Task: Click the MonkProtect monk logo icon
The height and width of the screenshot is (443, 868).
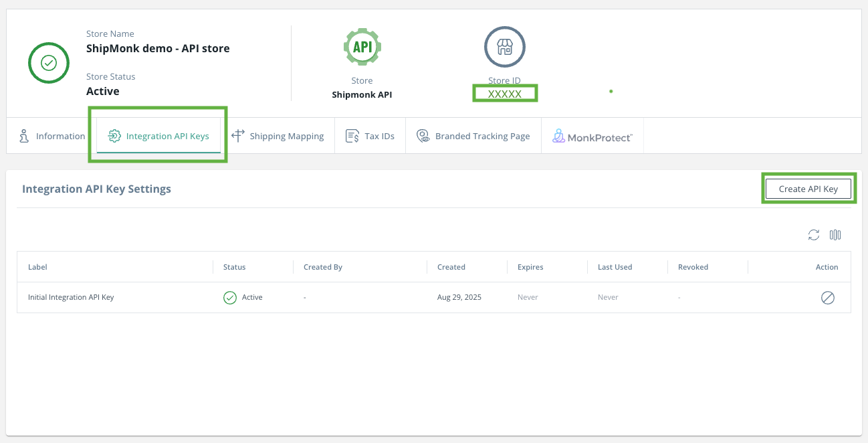Action: (x=559, y=136)
